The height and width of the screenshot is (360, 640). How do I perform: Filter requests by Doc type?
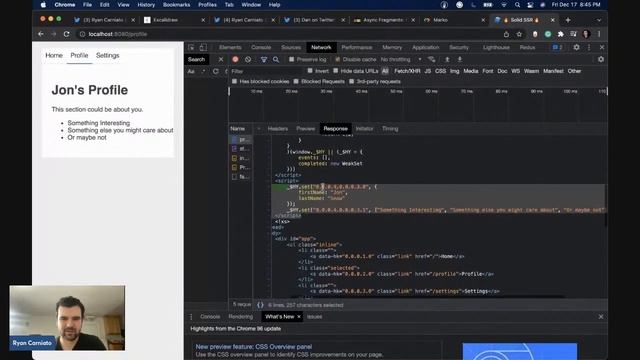(502, 71)
